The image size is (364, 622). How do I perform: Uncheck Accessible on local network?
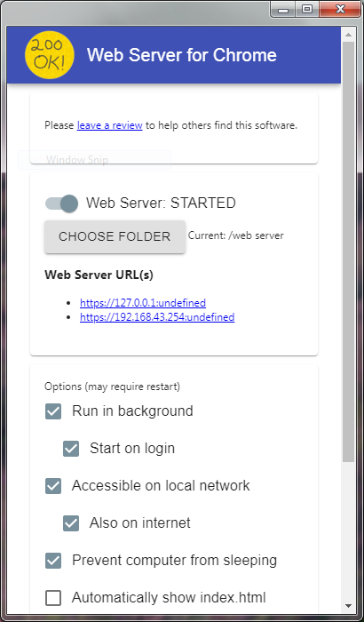pos(53,486)
